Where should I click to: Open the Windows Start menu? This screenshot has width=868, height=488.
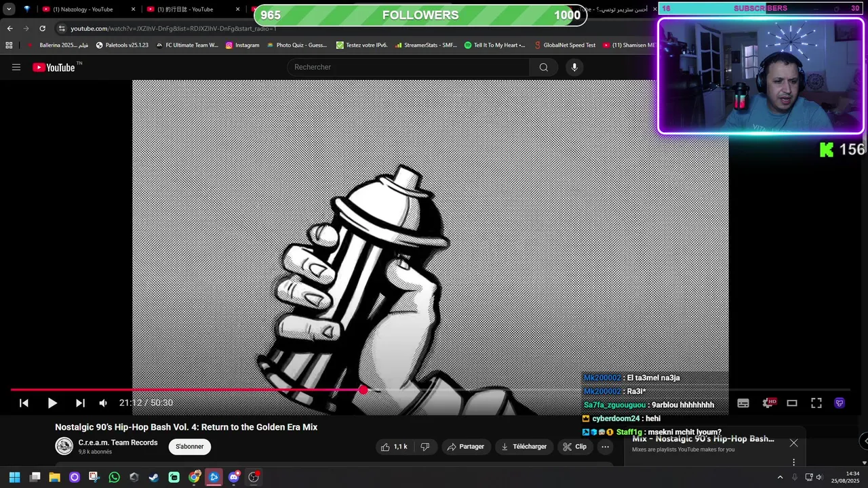tap(14, 477)
